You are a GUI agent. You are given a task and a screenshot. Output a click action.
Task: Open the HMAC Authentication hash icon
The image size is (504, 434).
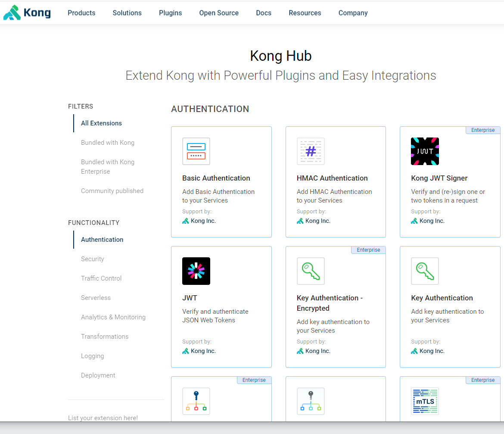click(311, 151)
